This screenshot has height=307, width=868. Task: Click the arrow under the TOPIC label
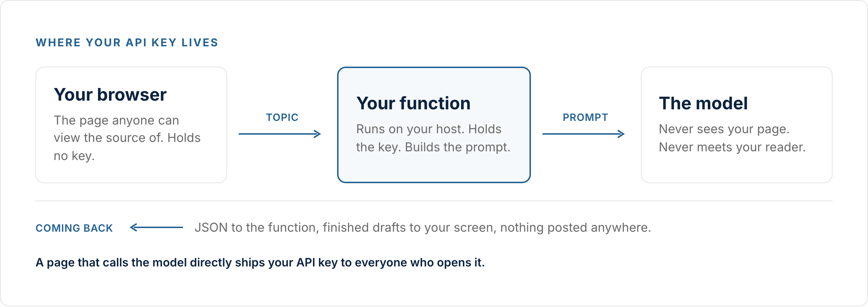(280, 134)
